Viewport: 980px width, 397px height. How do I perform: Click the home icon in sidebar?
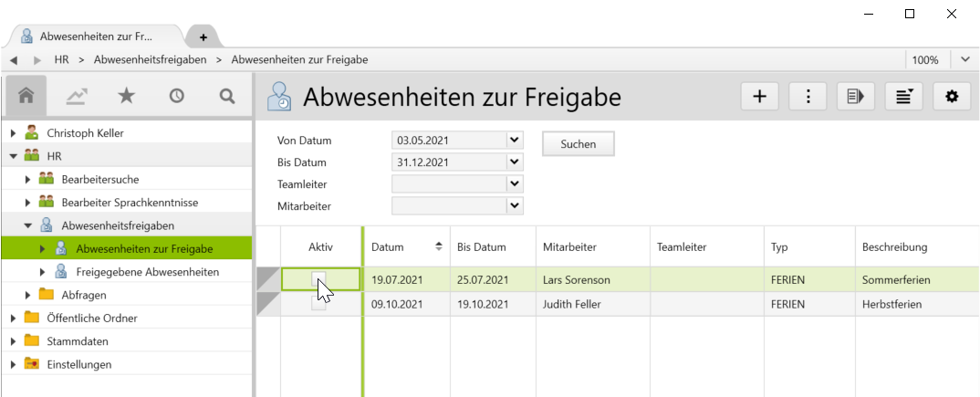coord(26,96)
